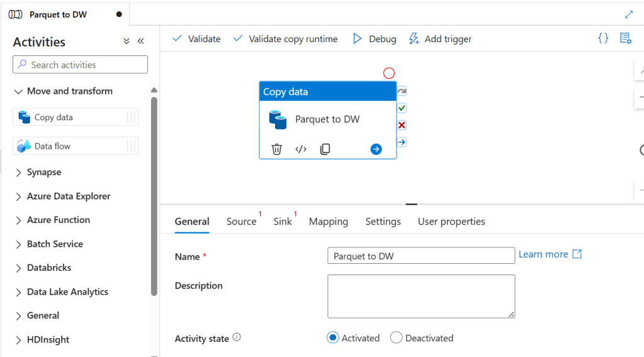Open pipeline JSON code view braces icon
This screenshot has height=357, width=644.
coord(603,38)
